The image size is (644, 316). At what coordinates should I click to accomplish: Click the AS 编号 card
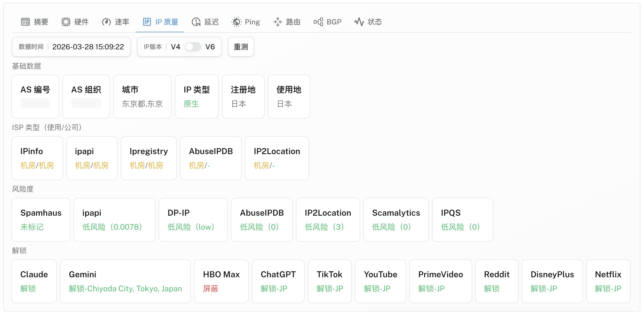point(35,97)
